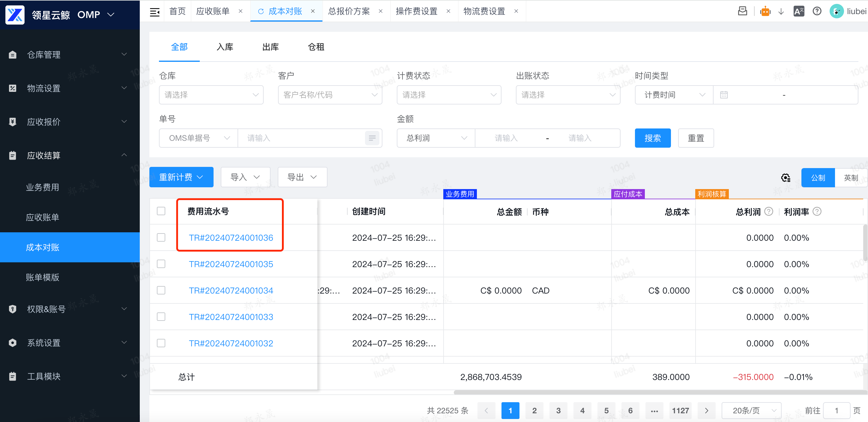868x422 pixels.
Task: Refresh the 成本对账 tab icon
Action: pyautogui.click(x=260, y=11)
